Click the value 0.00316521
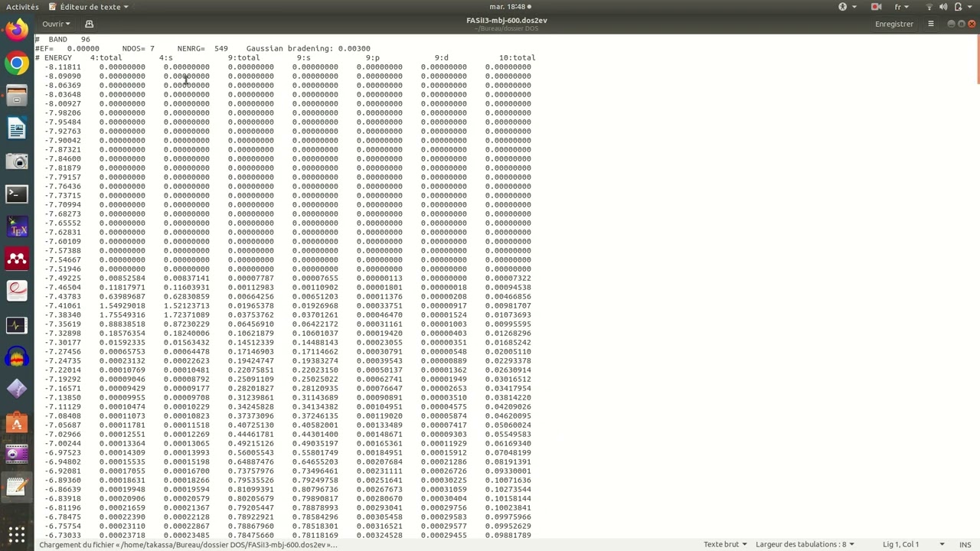This screenshot has height=551, width=980. [379, 526]
